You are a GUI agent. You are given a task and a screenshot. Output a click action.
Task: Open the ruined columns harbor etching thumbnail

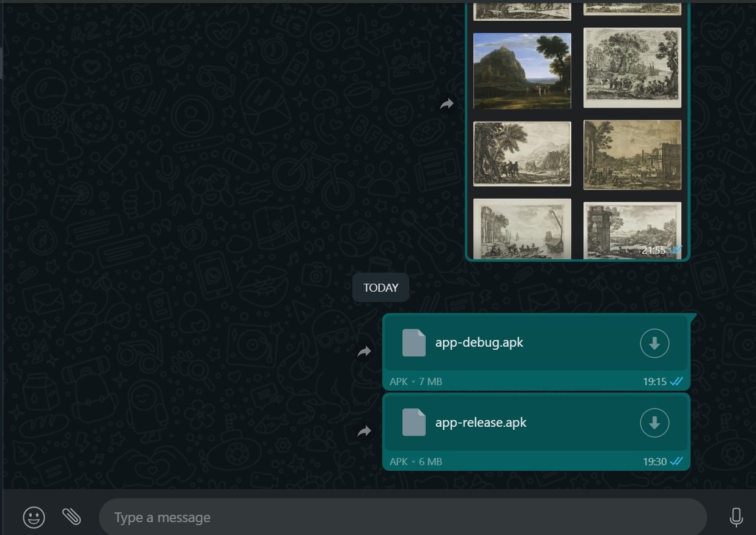pos(522,229)
